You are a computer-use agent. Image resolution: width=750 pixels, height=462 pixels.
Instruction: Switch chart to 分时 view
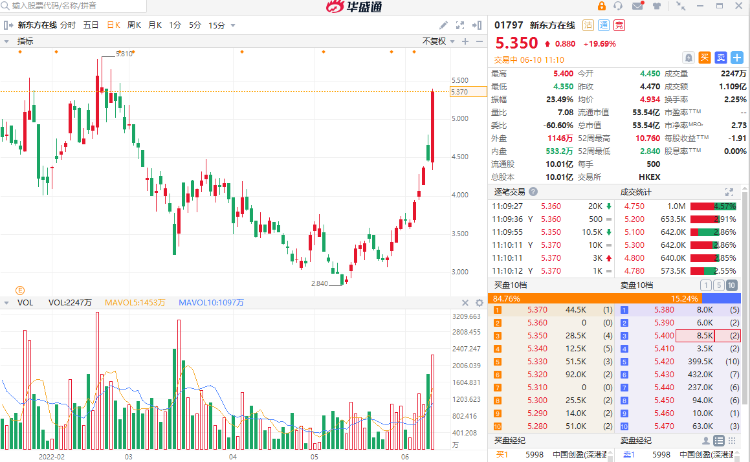[x=68, y=25]
